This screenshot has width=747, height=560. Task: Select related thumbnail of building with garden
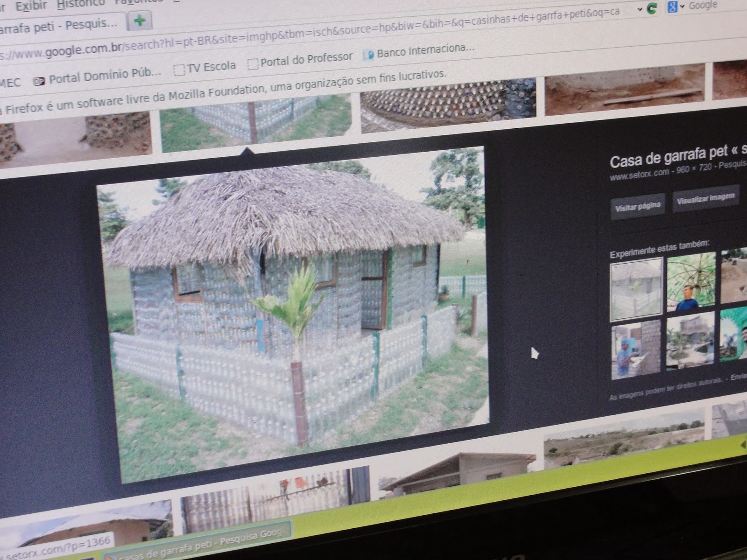pyautogui.click(x=691, y=341)
